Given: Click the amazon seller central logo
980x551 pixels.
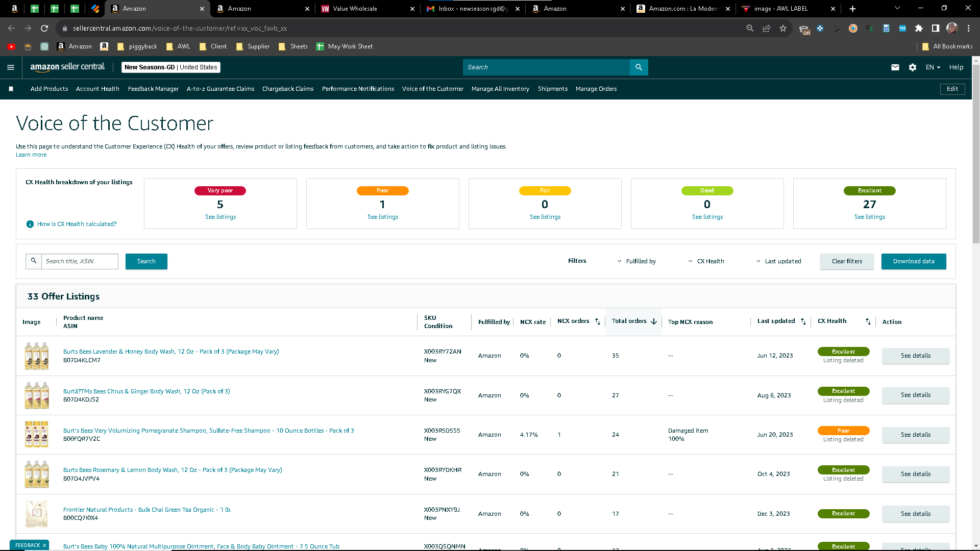Looking at the screenshot, I should tap(67, 67).
